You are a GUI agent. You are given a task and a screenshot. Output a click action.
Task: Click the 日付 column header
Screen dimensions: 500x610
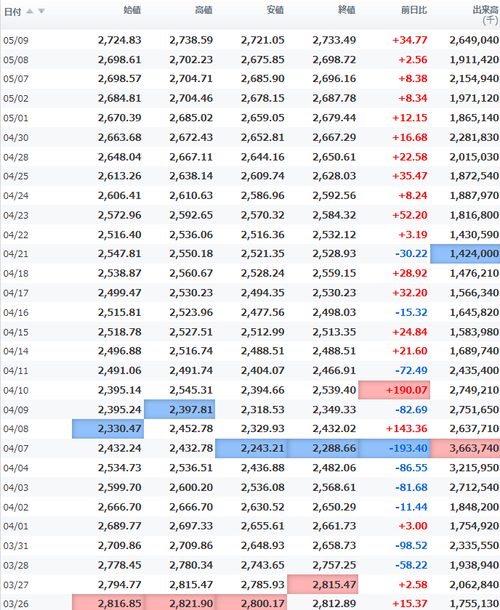[x=12, y=12]
